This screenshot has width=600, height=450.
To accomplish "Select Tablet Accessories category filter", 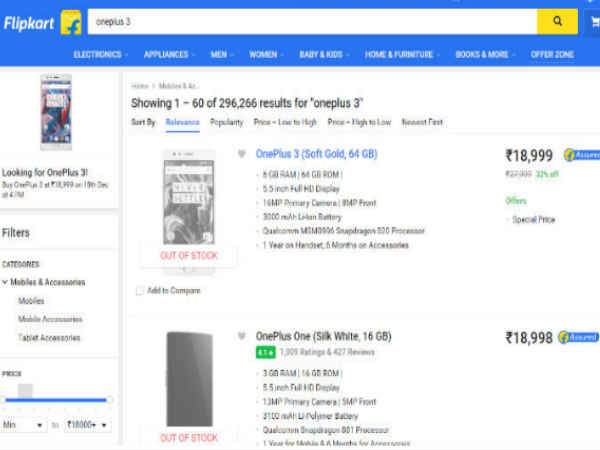I will coord(49,337).
